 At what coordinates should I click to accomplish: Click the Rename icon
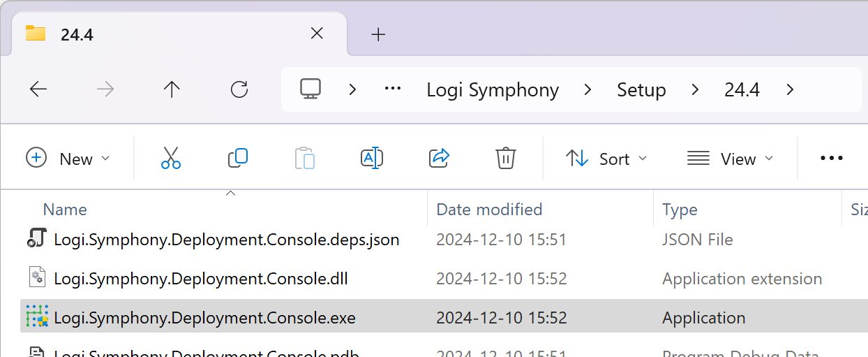372,159
